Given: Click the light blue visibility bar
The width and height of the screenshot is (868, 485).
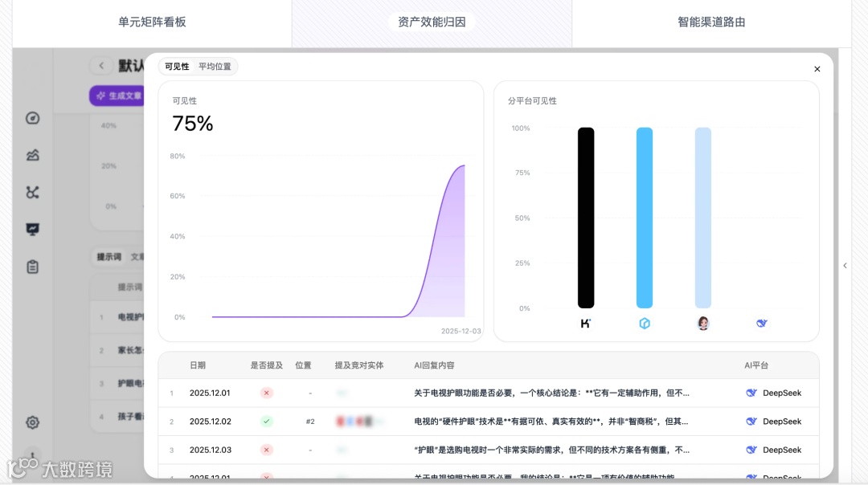Looking at the screenshot, I should click(x=703, y=218).
